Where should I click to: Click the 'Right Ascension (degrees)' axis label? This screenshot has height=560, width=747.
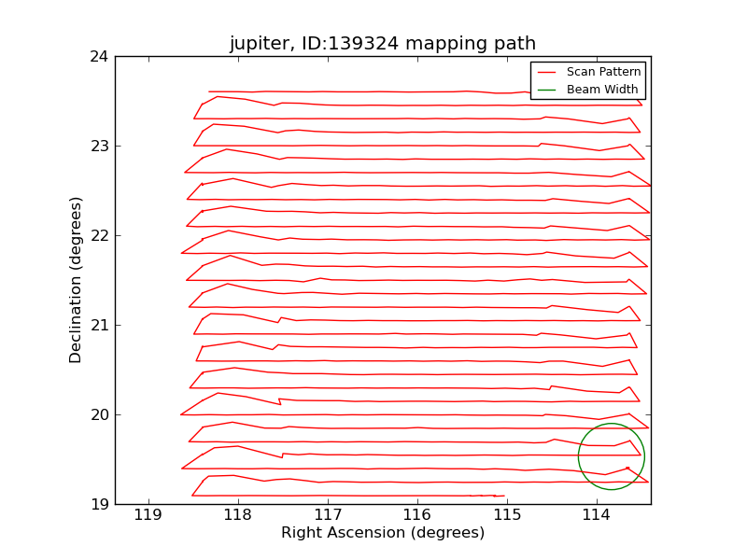[x=383, y=533]
